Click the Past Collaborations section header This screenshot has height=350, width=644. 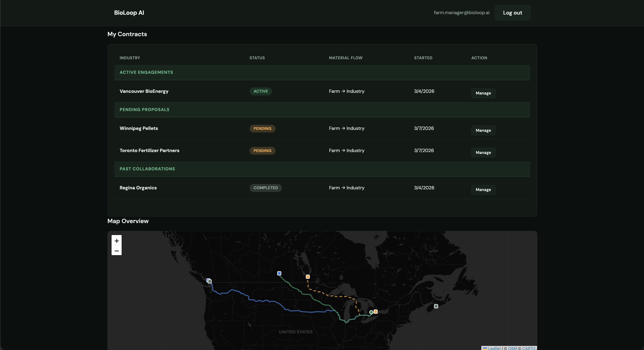pyautogui.click(x=147, y=169)
